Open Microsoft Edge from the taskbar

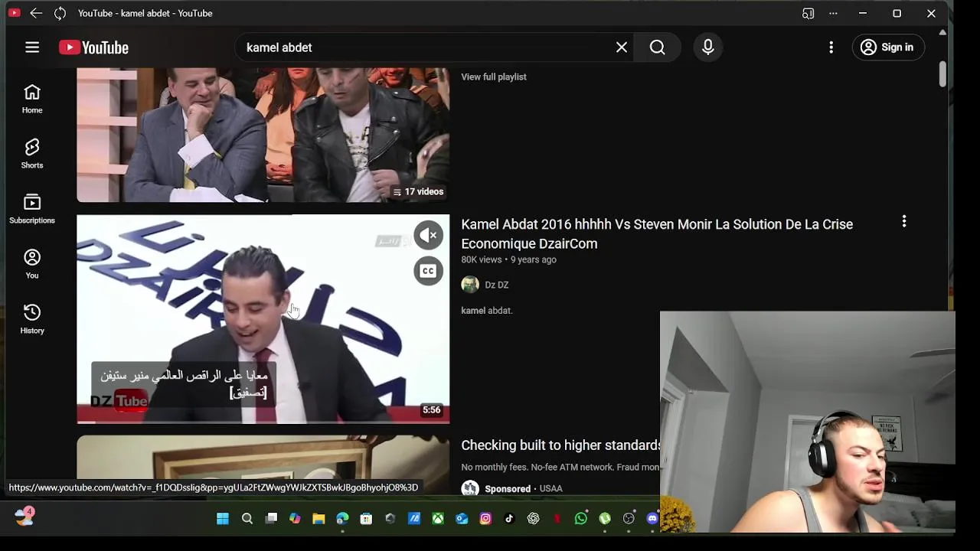(342, 519)
